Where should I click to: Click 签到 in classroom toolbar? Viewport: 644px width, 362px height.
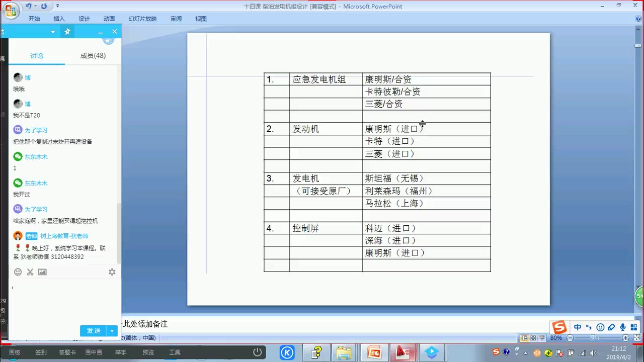[41, 352]
